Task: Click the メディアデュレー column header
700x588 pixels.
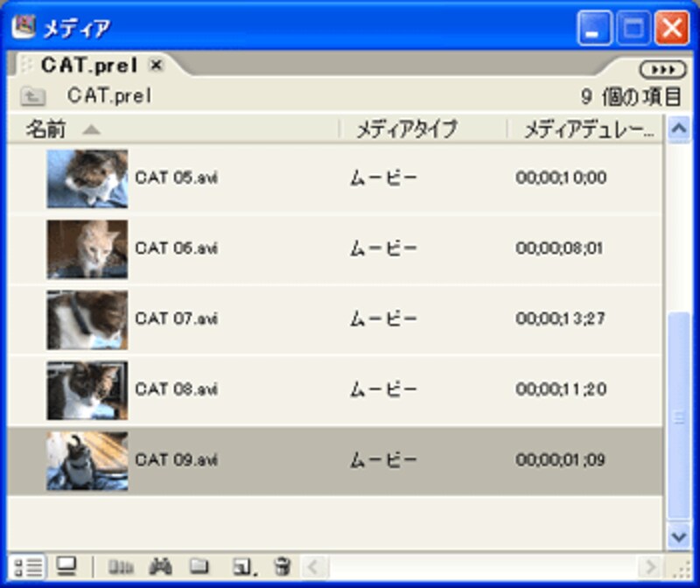Action: (589, 129)
